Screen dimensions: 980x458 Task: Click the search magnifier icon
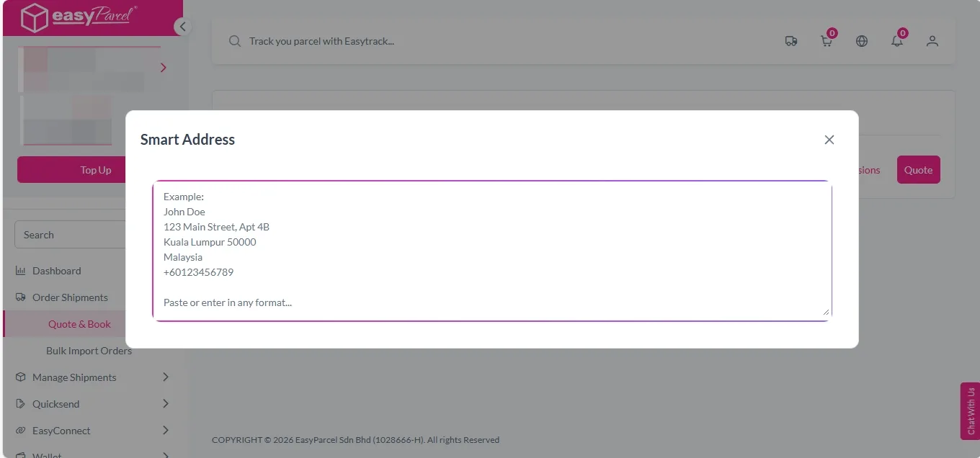coord(234,41)
